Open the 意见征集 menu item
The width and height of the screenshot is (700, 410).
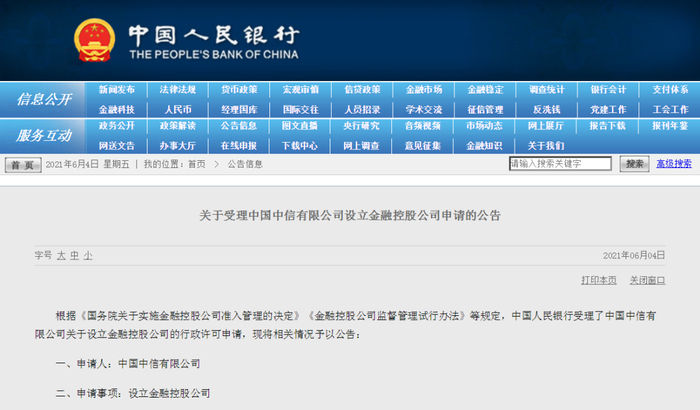click(x=423, y=146)
